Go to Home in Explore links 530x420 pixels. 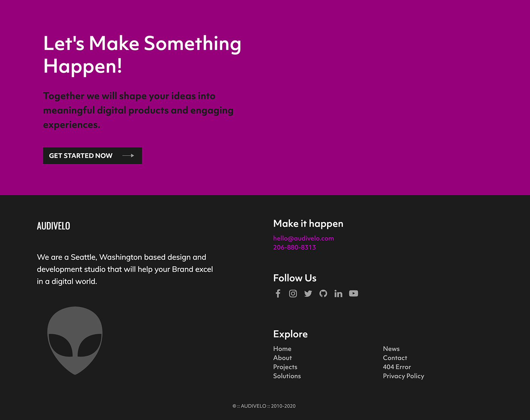(282, 349)
